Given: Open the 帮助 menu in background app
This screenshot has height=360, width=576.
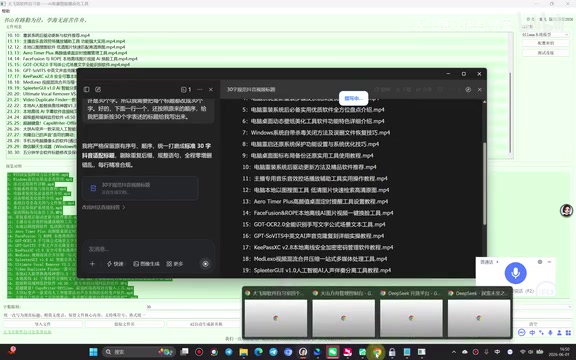Looking at the screenshot, I should pyautogui.click(x=6, y=11).
